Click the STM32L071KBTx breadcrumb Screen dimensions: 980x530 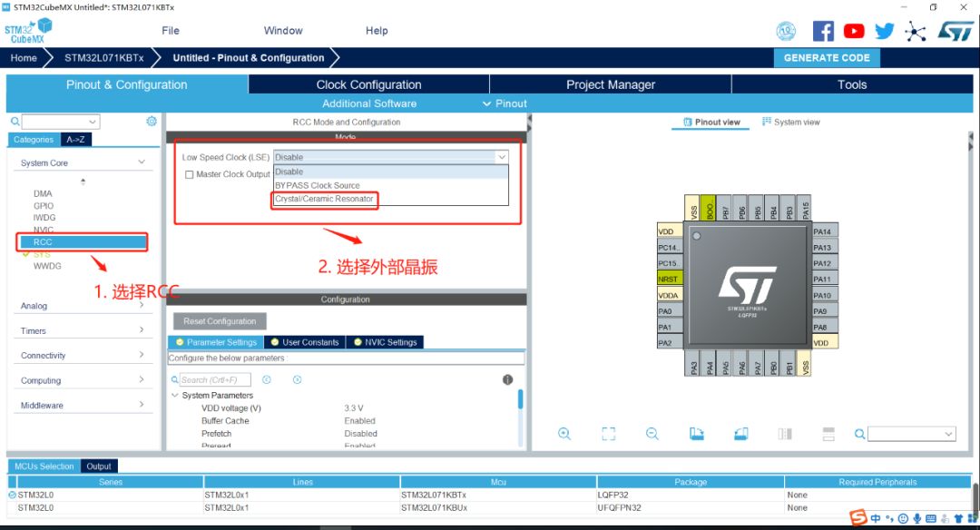103,57
